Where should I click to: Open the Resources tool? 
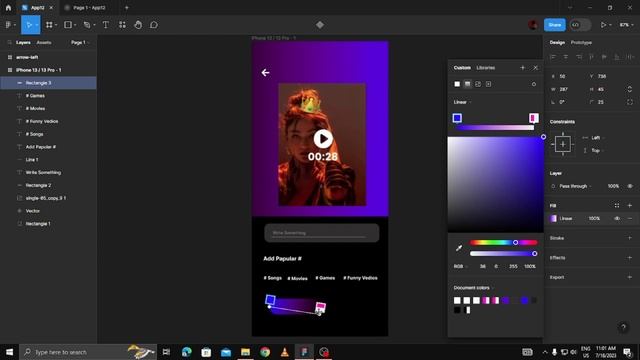(x=122, y=25)
